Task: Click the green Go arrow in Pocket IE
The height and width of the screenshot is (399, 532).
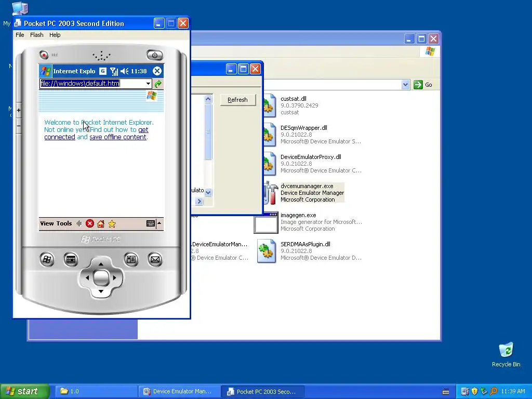Action: (158, 84)
